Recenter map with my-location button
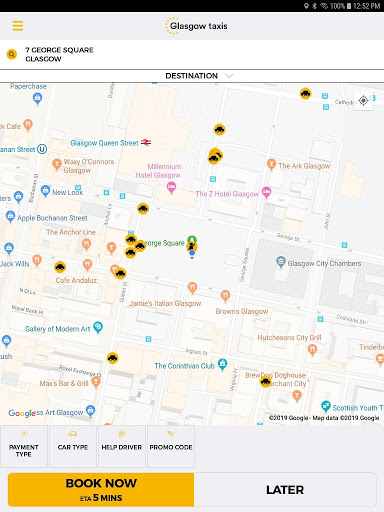 pyautogui.click(x=363, y=100)
